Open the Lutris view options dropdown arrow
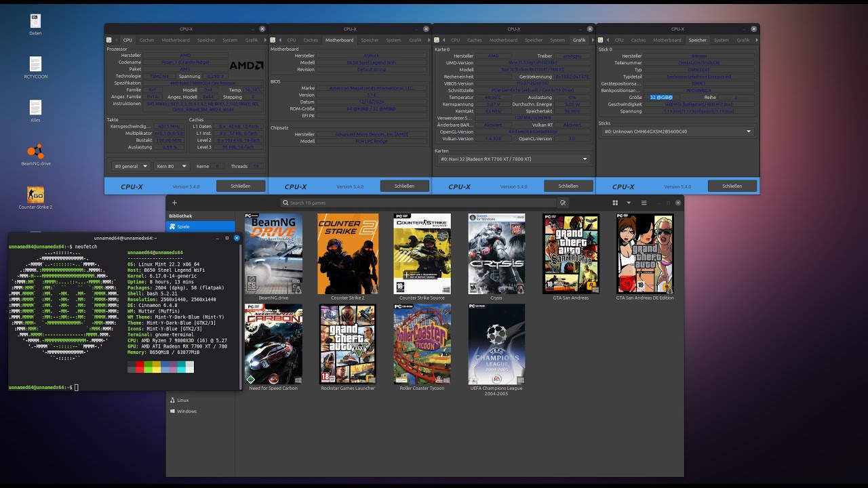The height and width of the screenshot is (488, 868). 629,203
